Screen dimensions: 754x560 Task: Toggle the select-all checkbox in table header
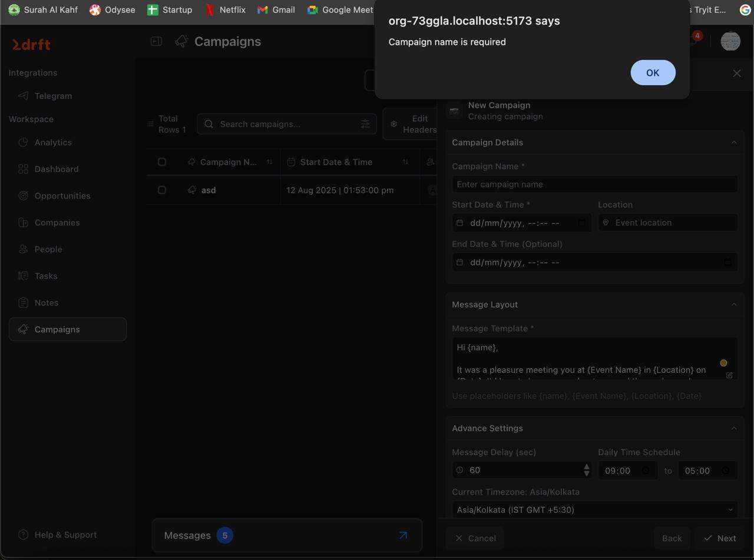point(162,162)
